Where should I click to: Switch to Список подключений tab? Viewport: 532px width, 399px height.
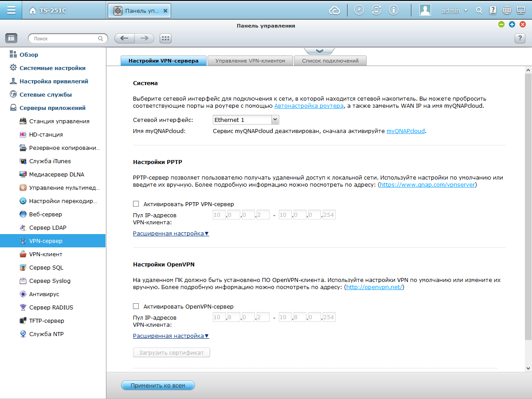pyautogui.click(x=330, y=61)
